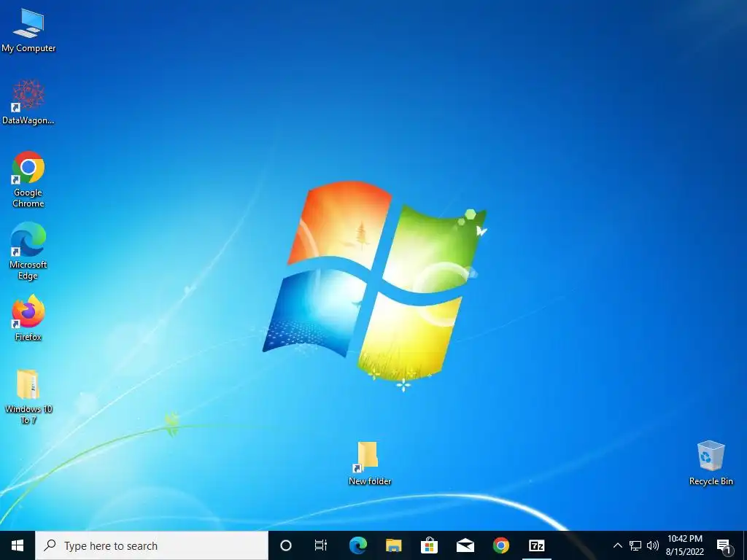This screenshot has width=747, height=560.
Task: Open the clock showing 10:42 PM
Action: tap(684, 545)
